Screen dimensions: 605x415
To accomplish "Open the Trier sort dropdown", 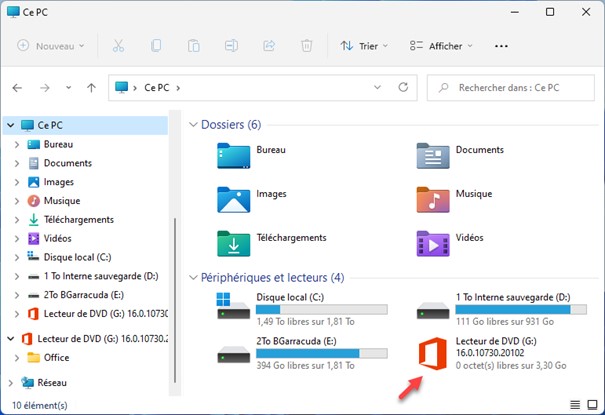I will [x=360, y=46].
